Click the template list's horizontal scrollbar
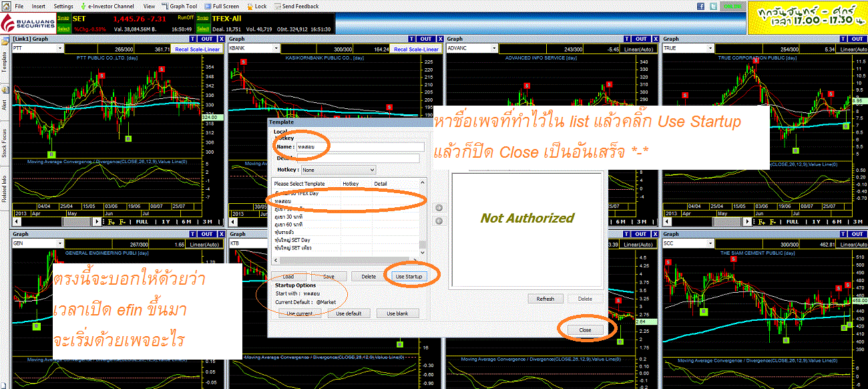The height and width of the screenshot is (389, 868). pos(346,260)
